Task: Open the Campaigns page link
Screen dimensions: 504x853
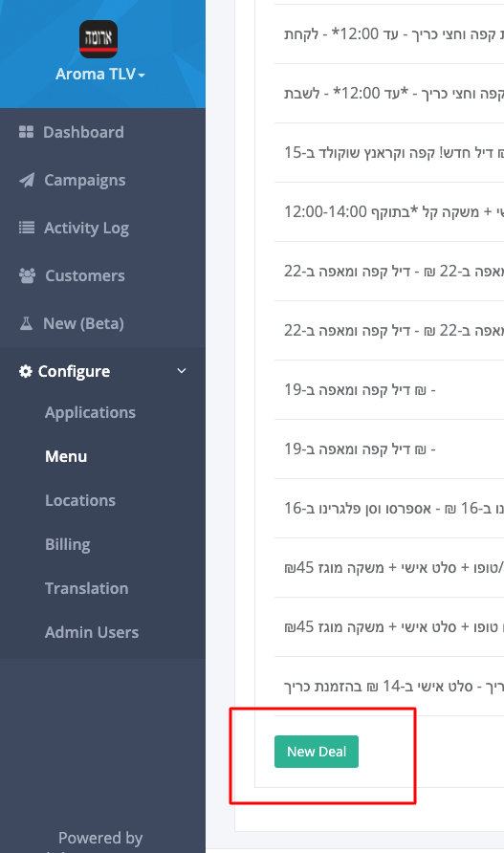Action: [85, 180]
